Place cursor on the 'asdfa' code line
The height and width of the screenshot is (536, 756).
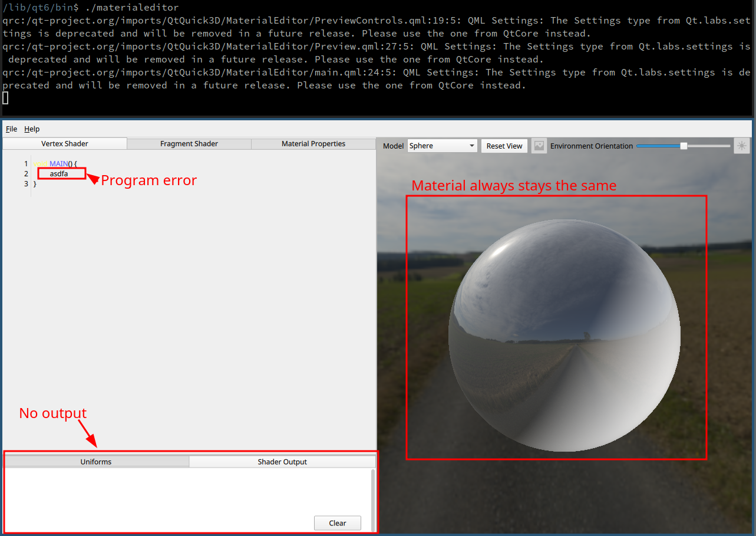pyautogui.click(x=59, y=174)
